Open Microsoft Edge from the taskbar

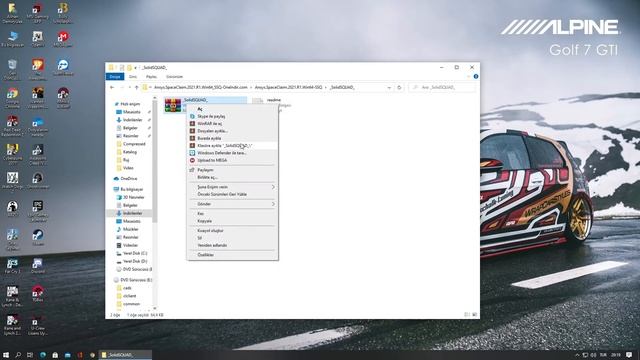pyautogui.click(x=43, y=355)
